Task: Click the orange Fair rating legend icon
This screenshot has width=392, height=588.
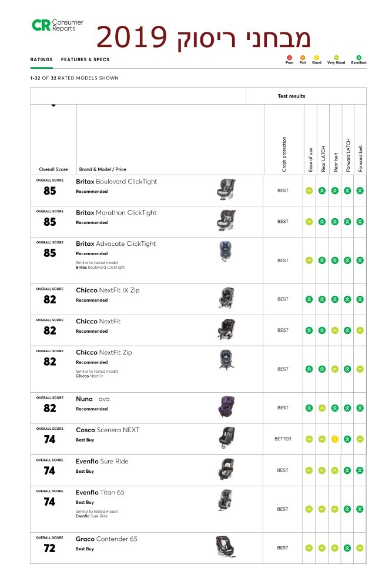Action: [x=303, y=58]
